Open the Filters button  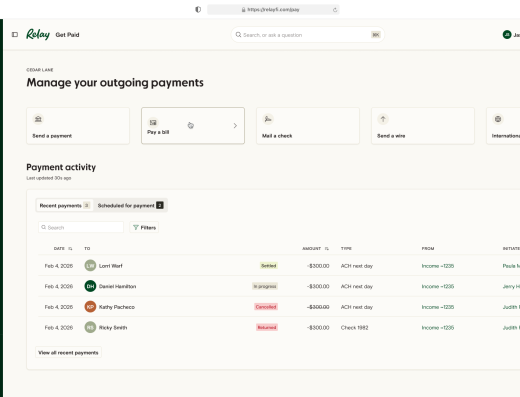(x=144, y=227)
